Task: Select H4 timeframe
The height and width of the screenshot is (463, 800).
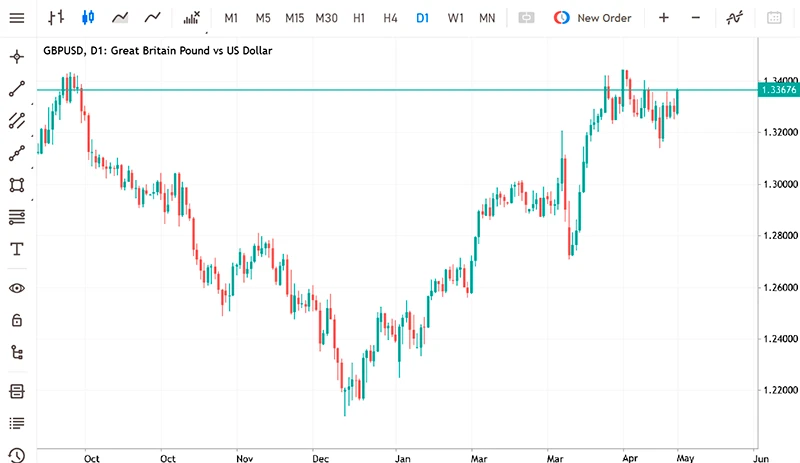Action: click(390, 18)
